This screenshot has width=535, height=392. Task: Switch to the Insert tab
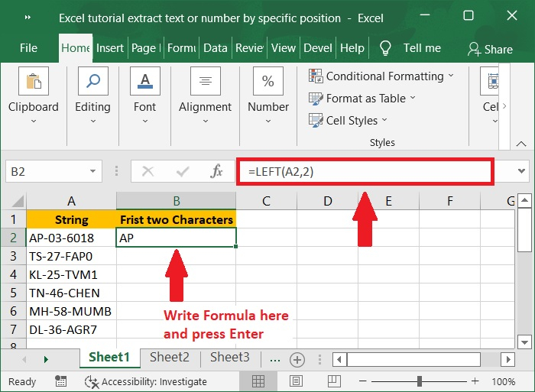click(x=110, y=48)
